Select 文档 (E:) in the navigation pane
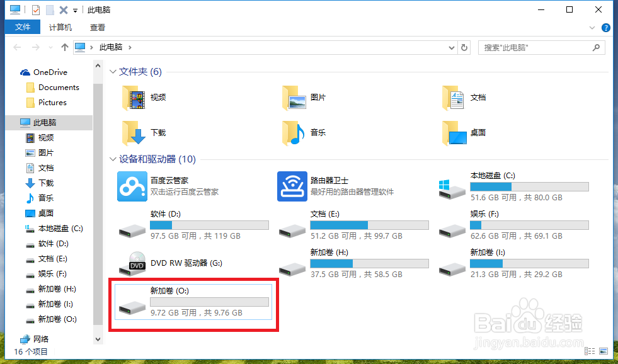 point(47,259)
